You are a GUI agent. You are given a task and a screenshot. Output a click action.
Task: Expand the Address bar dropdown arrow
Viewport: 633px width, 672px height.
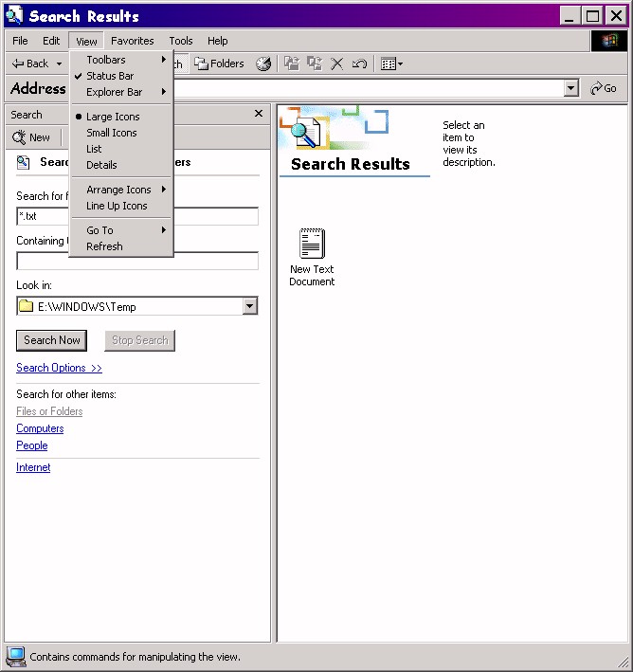(x=570, y=88)
